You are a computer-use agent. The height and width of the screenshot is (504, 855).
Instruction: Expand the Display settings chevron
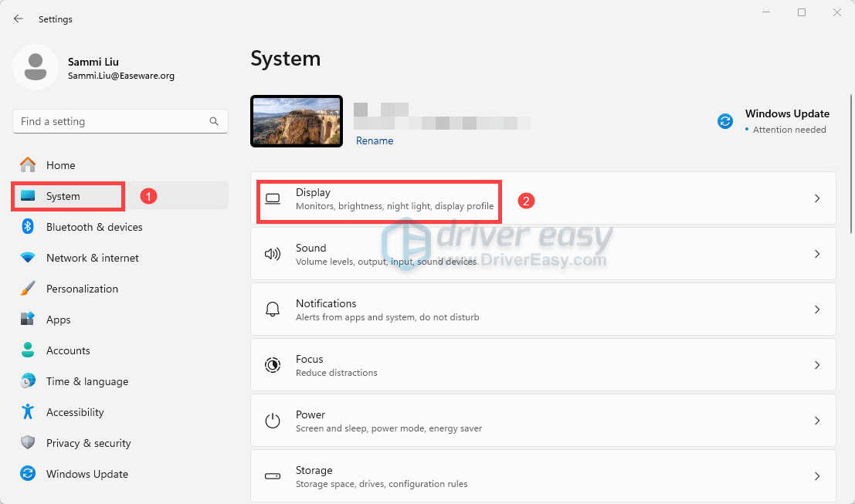[817, 198]
